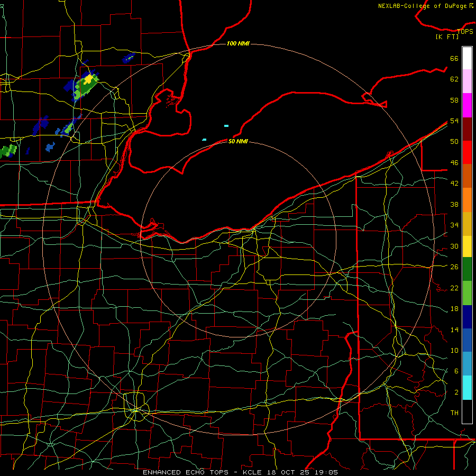
Task: Click the '30' legend value
Action: click(x=454, y=246)
